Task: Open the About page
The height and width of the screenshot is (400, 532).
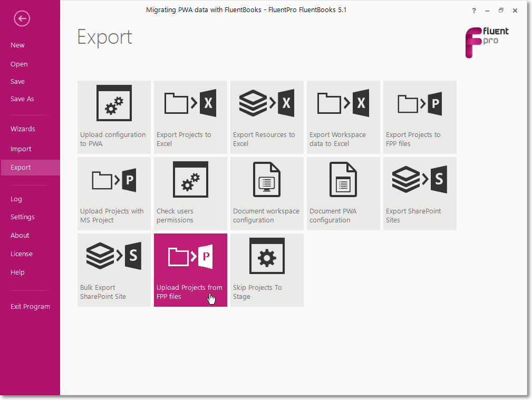Action: [x=20, y=235]
